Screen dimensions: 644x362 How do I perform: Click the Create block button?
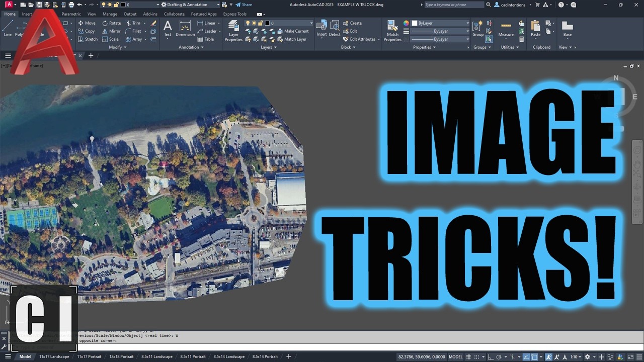click(352, 23)
